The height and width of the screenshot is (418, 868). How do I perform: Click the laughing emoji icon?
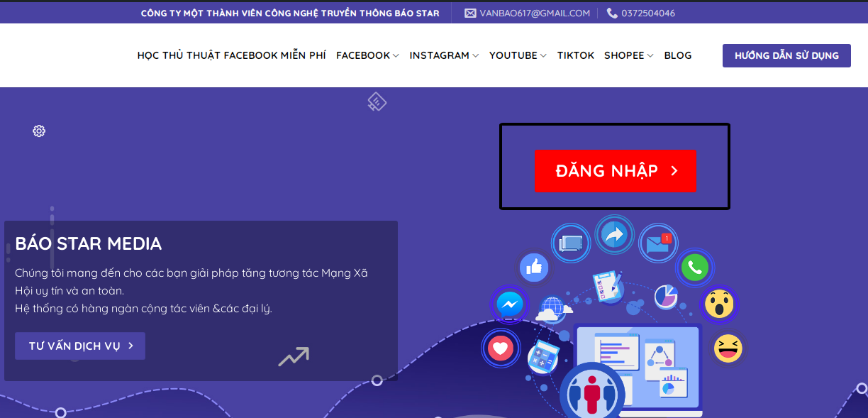(x=728, y=348)
